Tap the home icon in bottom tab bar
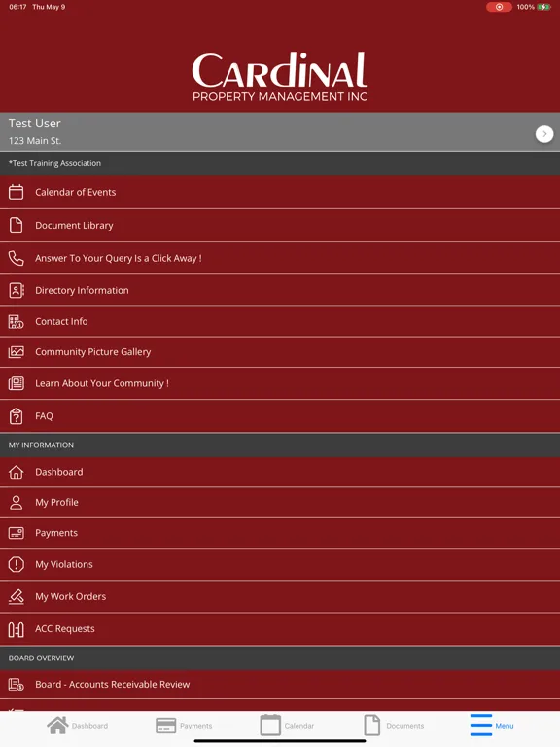560x747 pixels. click(57, 725)
